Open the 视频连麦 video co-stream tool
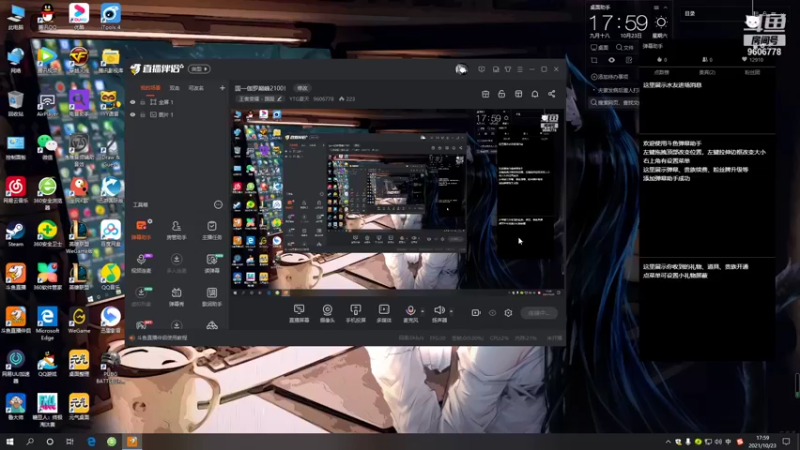The height and width of the screenshot is (450, 800). [141, 263]
